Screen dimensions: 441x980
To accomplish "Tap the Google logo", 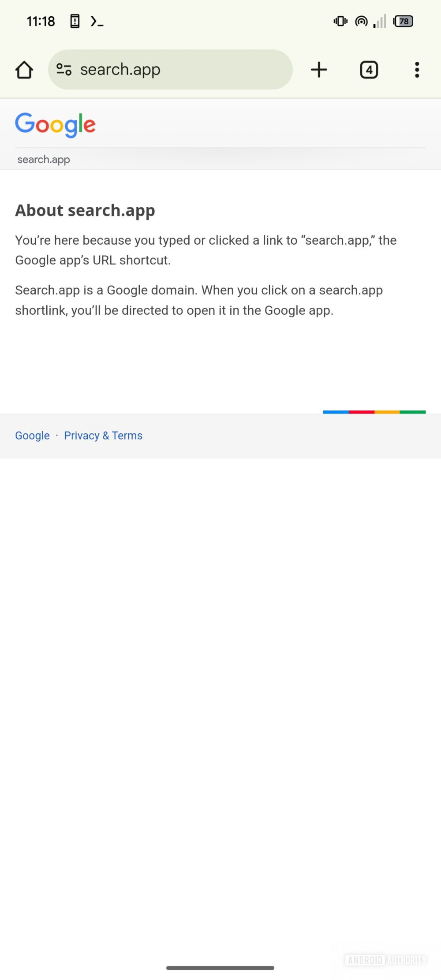I will [56, 124].
